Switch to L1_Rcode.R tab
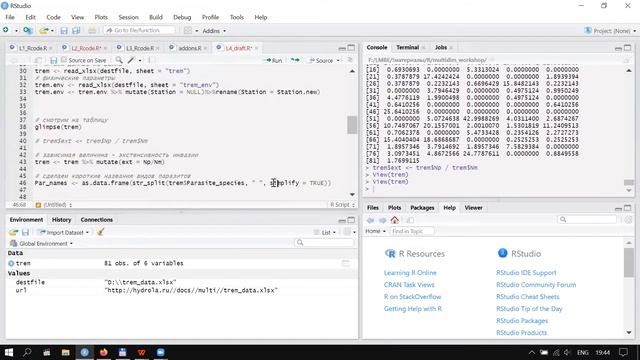Viewport: 640px width, 360px height. click(x=33, y=48)
